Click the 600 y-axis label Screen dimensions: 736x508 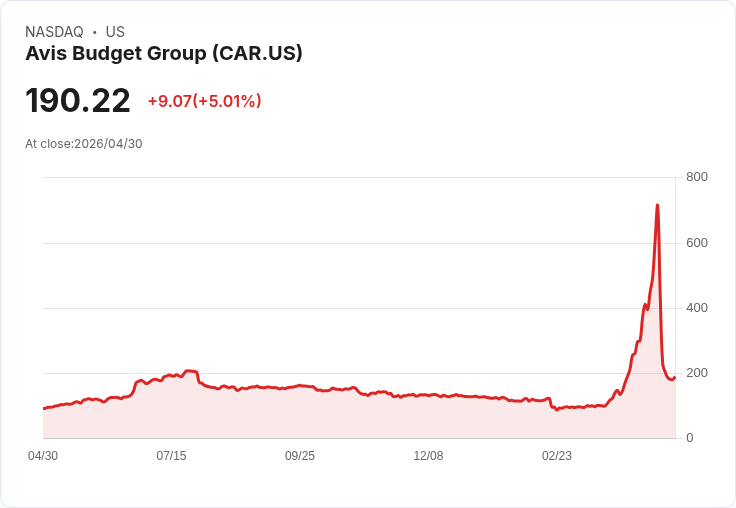pos(697,243)
